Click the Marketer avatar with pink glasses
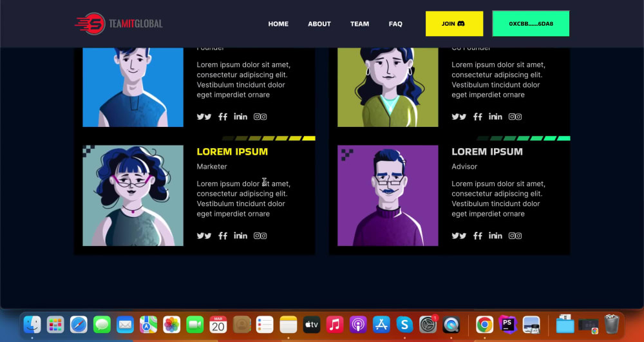The image size is (644, 342). 133,195
